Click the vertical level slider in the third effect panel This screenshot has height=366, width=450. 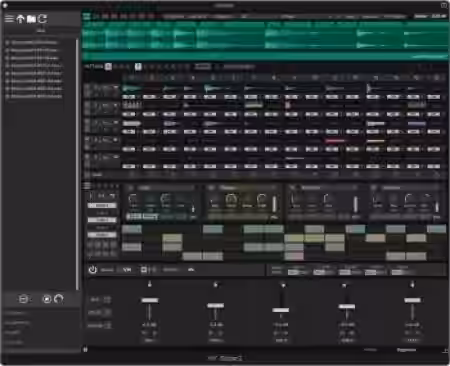[355, 204]
